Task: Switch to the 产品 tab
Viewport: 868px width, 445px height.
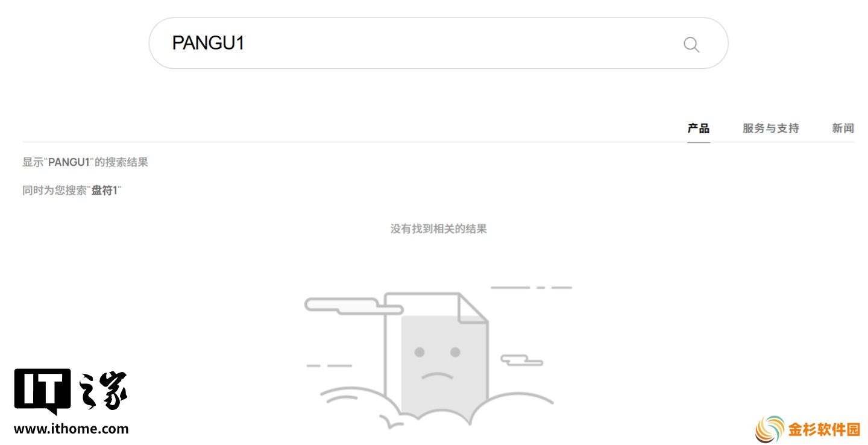Action: (699, 128)
